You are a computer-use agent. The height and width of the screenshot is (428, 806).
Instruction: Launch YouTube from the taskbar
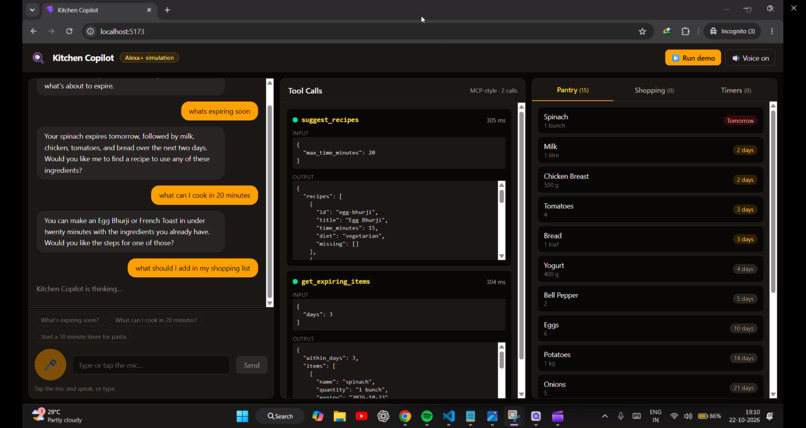coord(361,416)
